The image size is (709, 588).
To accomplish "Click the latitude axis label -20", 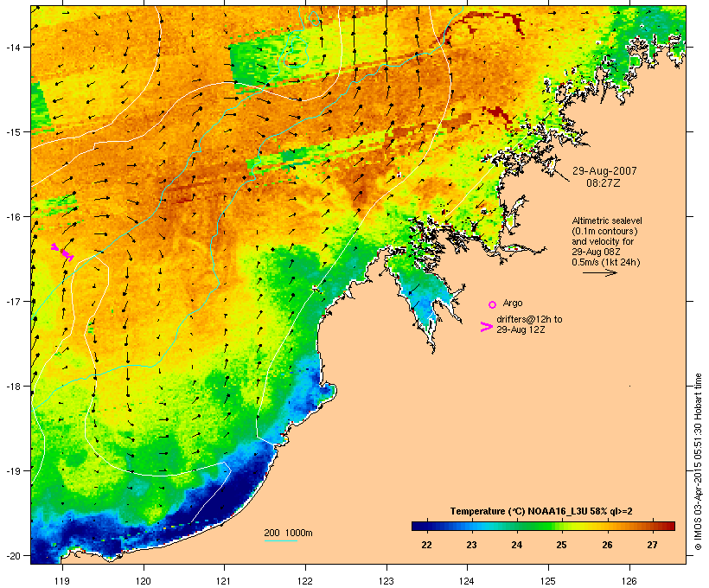I will 12,555.
